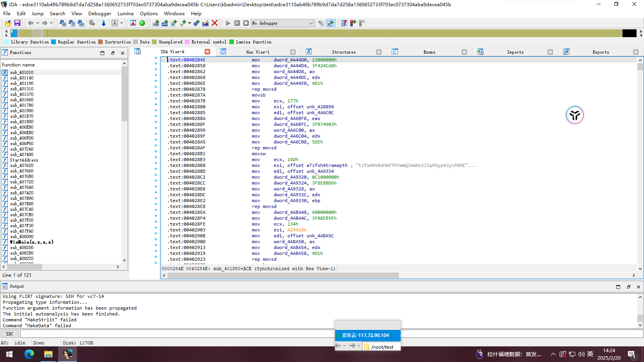Expand the forward-jump history dropdown arrow
The width and height of the screenshot is (644, 362).
(51, 23)
